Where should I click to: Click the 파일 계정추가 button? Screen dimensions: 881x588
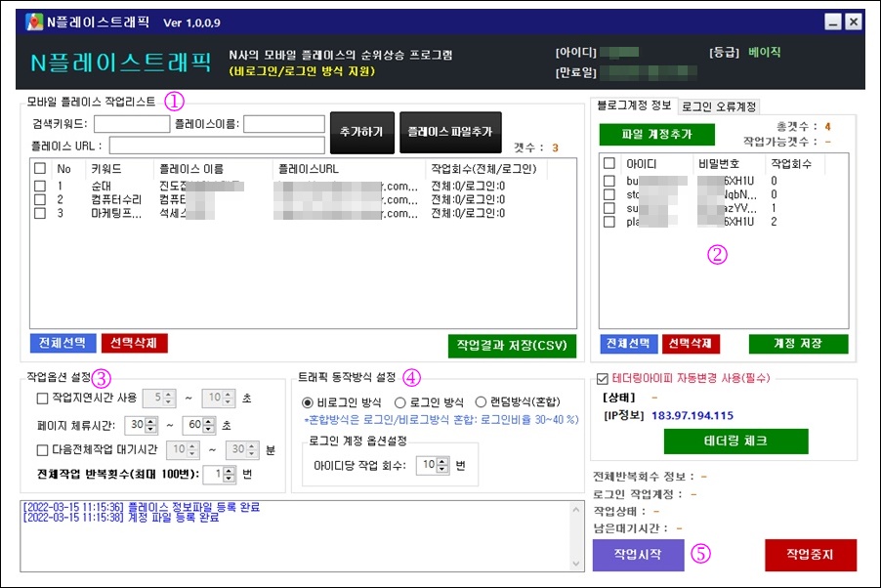pyautogui.click(x=656, y=135)
